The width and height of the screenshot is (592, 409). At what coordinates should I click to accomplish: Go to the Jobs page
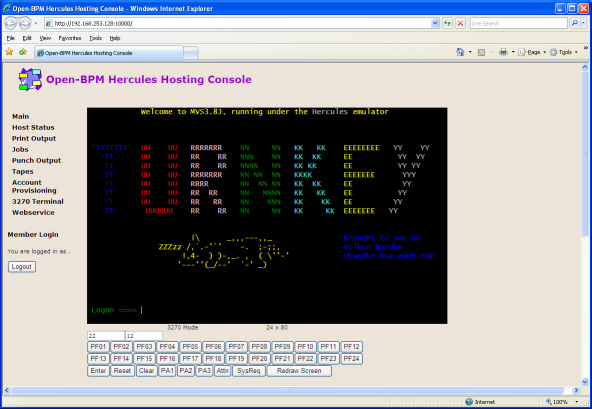click(x=20, y=149)
